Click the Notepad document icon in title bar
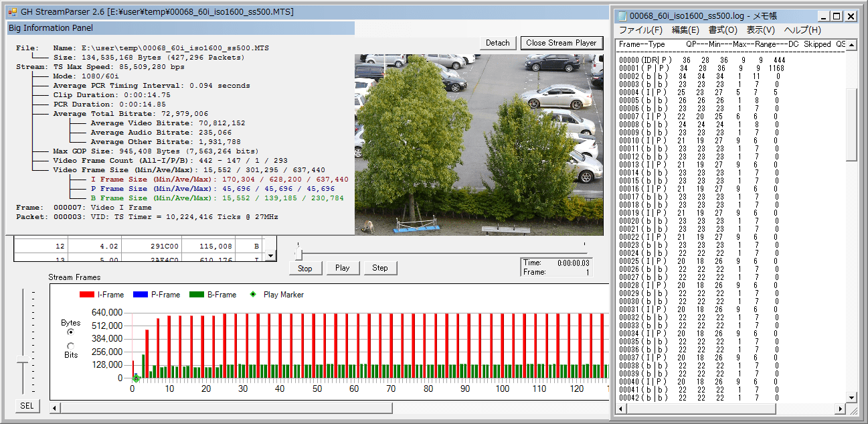The image size is (868, 424). [622, 16]
